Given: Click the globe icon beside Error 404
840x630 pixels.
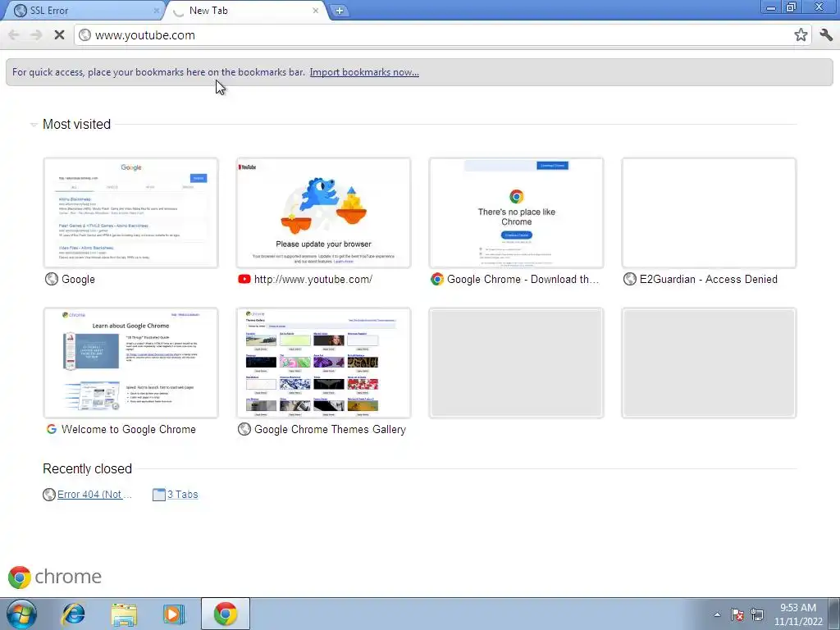Looking at the screenshot, I should (49, 495).
